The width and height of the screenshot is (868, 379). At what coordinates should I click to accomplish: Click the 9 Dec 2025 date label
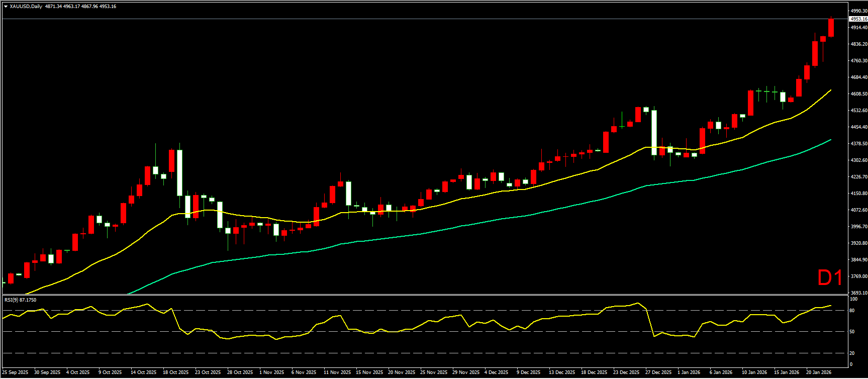click(x=528, y=372)
